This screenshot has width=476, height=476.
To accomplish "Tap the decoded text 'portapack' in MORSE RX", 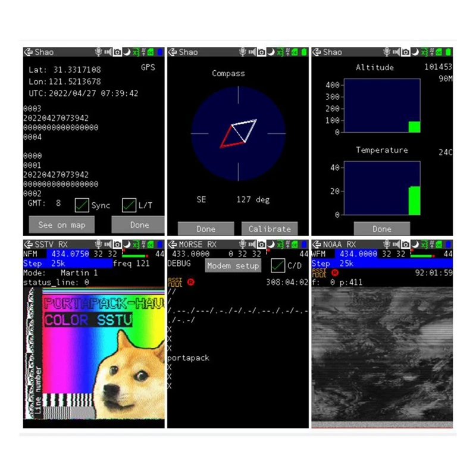I will click(188, 358).
